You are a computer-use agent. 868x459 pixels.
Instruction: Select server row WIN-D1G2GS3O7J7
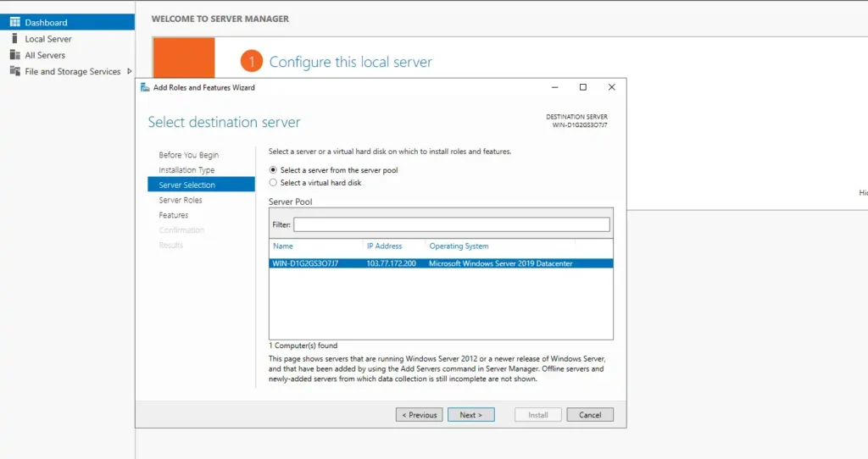click(441, 263)
